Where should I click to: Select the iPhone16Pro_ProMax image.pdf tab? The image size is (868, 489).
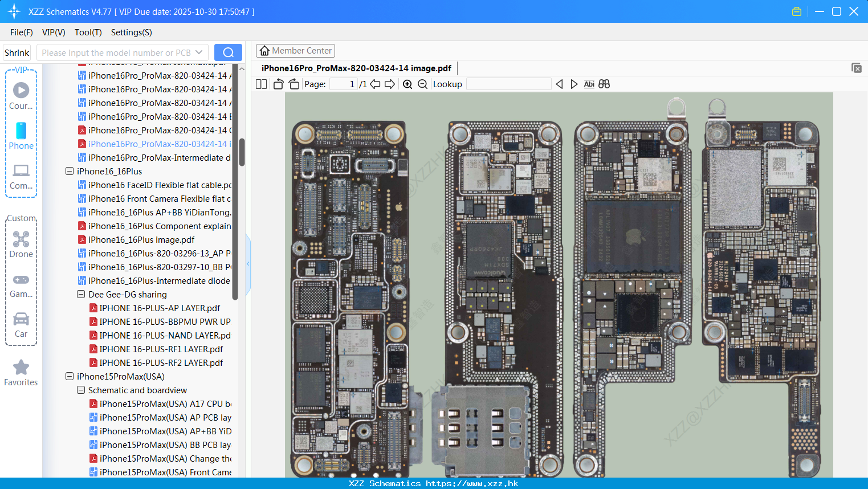356,68
